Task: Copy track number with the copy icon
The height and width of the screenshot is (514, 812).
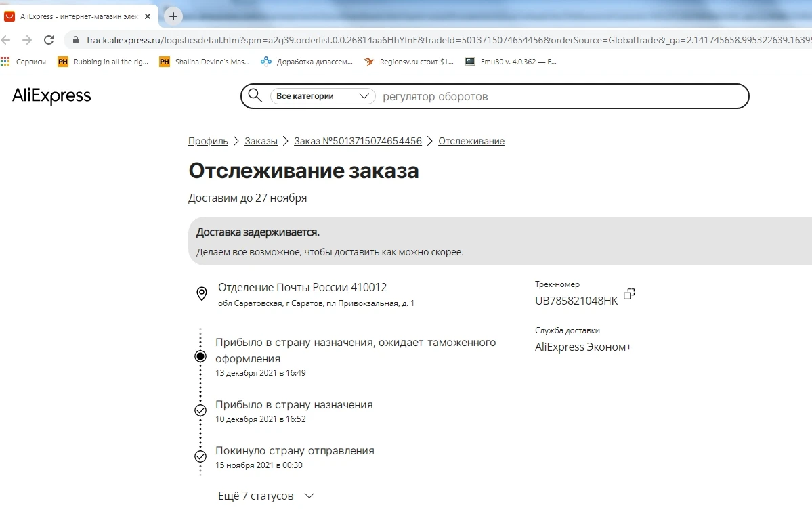Action: [629, 294]
